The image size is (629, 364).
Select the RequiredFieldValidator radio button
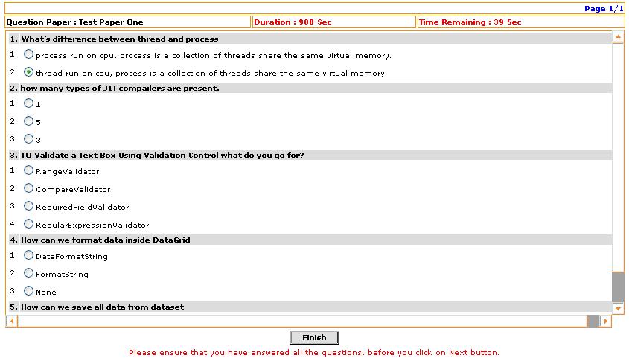pyautogui.click(x=28, y=206)
